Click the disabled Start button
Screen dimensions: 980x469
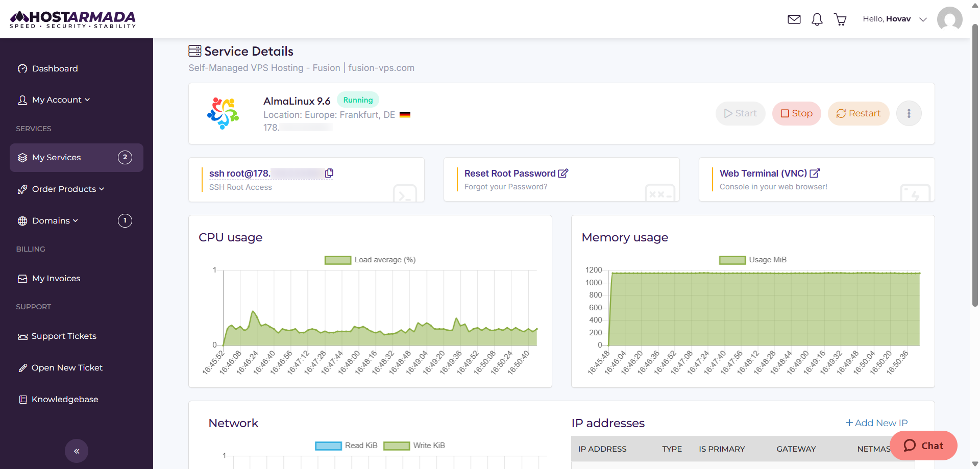pos(740,113)
